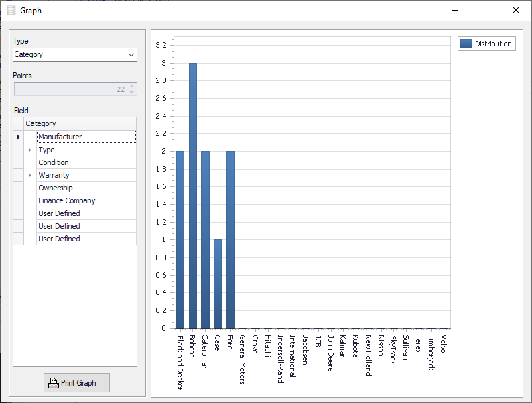Click the Kalmar axis label
The height and width of the screenshot is (403, 532).
[343, 346]
